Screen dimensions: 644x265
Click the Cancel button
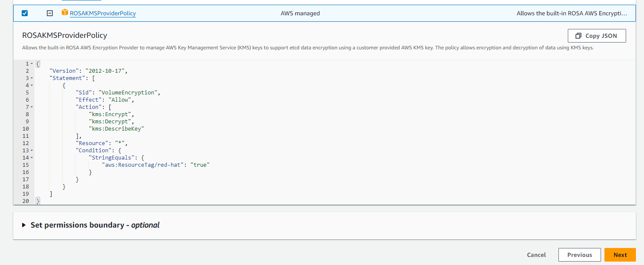536,255
